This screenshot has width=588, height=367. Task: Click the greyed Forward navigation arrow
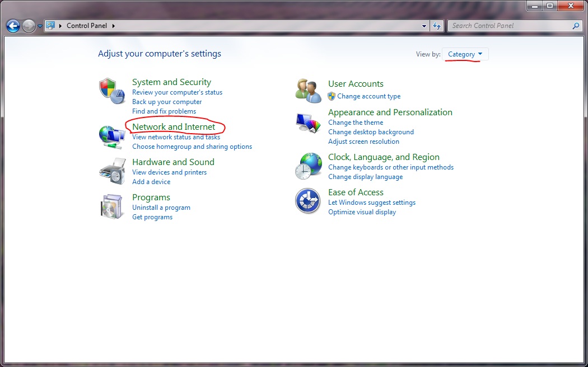(29, 26)
